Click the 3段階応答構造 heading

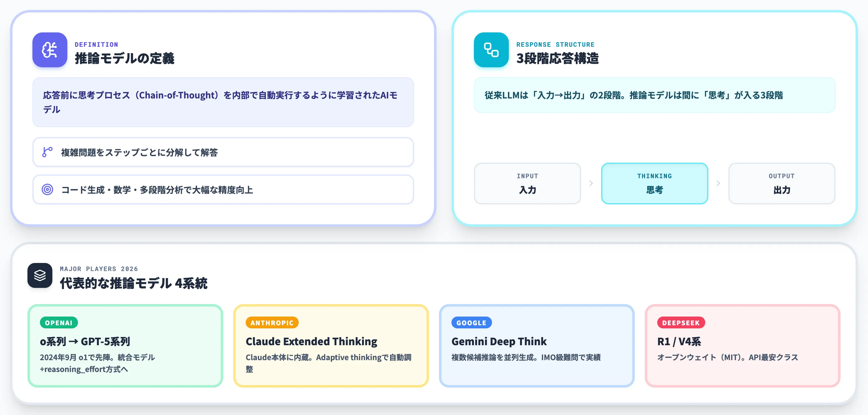(557, 58)
